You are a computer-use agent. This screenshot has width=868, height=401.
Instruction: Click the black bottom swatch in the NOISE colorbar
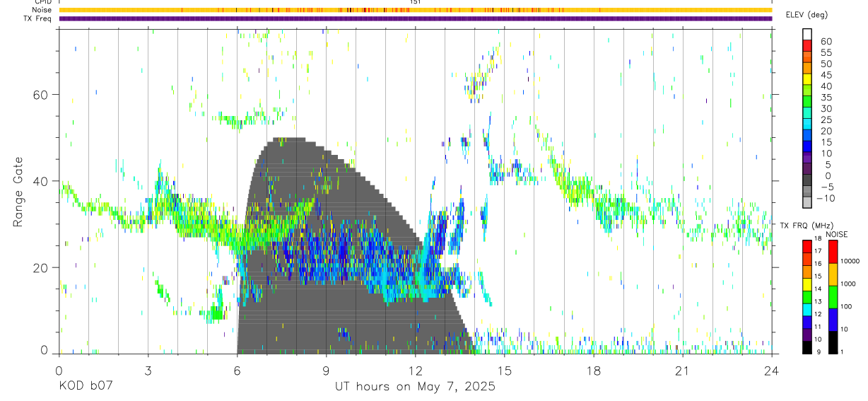[x=833, y=342]
